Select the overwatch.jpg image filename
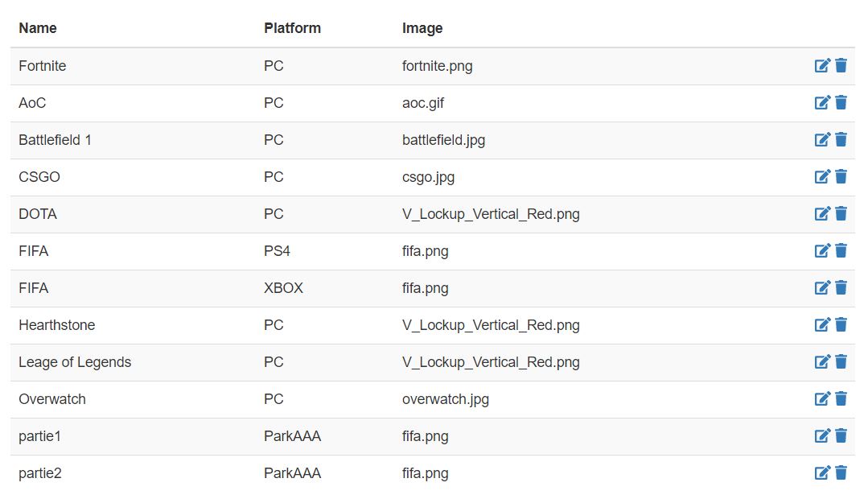The image size is (868, 499). 446,400
